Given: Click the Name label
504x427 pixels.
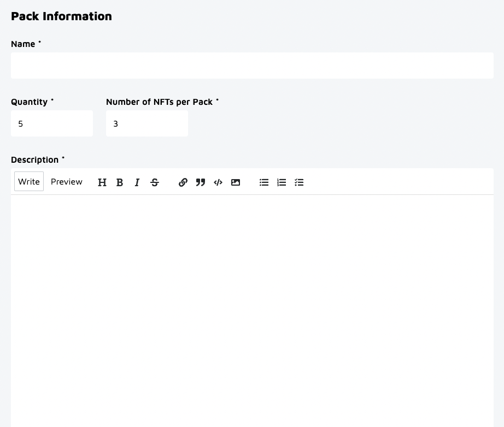Looking at the screenshot, I should pyautogui.click(x=23, y=44).
